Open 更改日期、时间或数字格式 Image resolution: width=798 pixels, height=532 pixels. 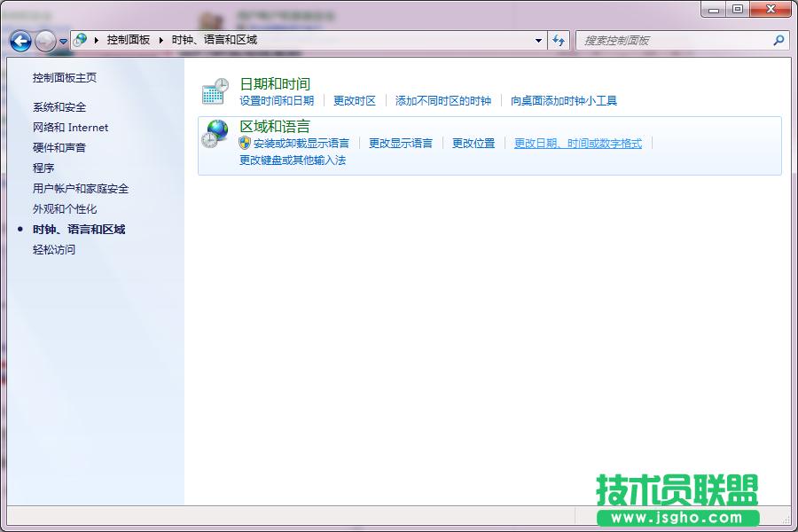click(x=576, y=143)
